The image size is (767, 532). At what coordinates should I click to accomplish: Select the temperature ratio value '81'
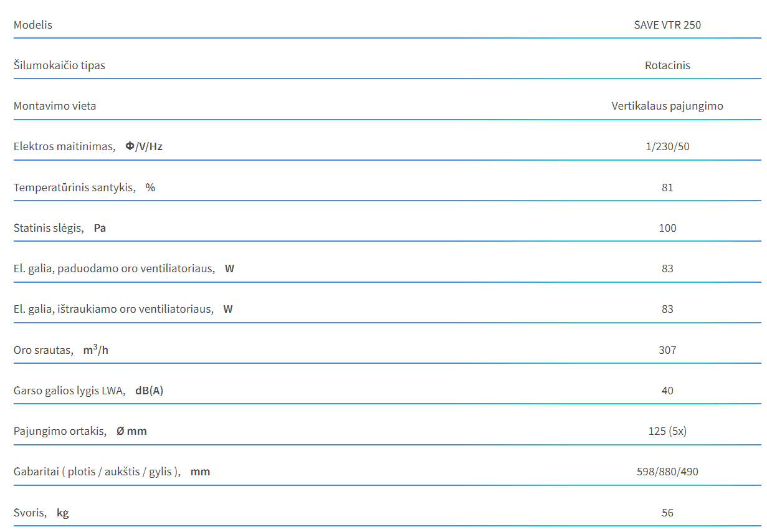(x=667, y=188)
